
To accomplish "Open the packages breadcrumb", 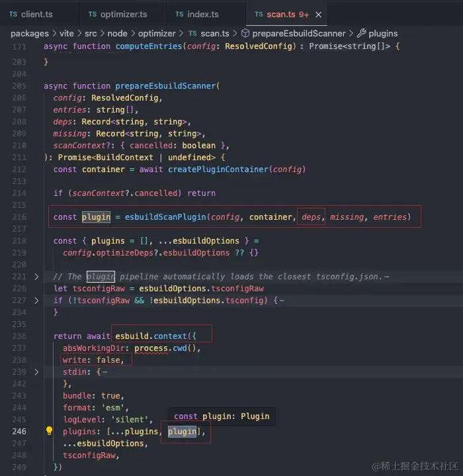I will coord(30,33).
